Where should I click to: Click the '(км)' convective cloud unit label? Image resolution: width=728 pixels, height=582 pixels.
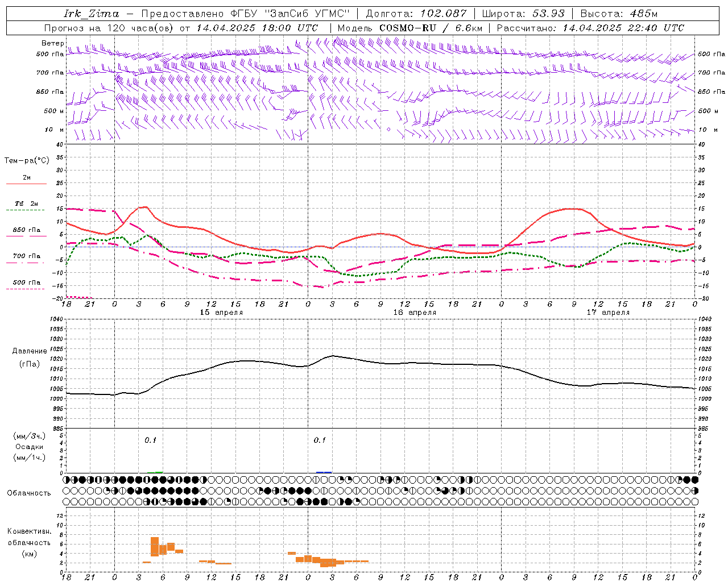[29, 554]
